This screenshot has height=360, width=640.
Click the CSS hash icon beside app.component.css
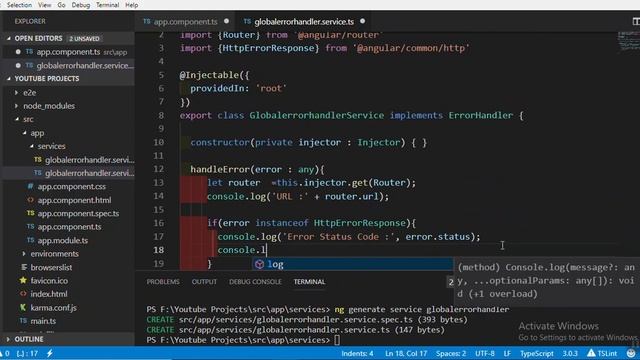30,186
